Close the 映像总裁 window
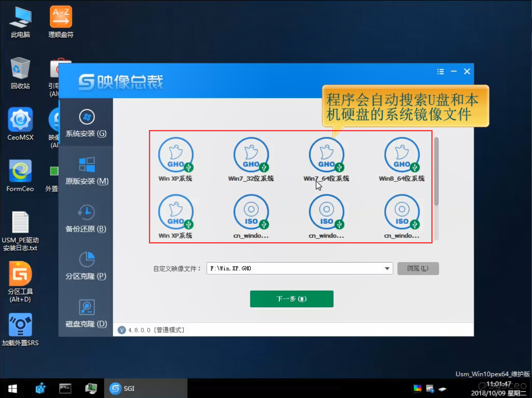 click(467, 71)
